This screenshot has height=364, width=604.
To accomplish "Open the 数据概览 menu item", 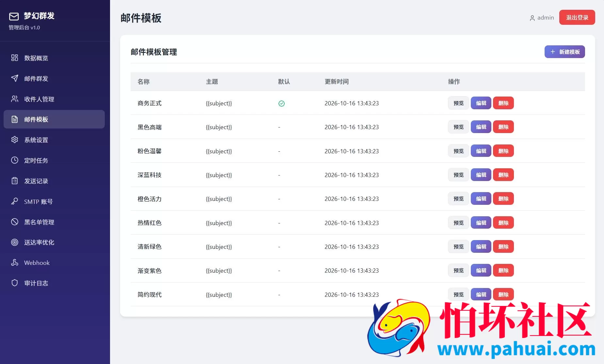I will click(x=54, y=58).
